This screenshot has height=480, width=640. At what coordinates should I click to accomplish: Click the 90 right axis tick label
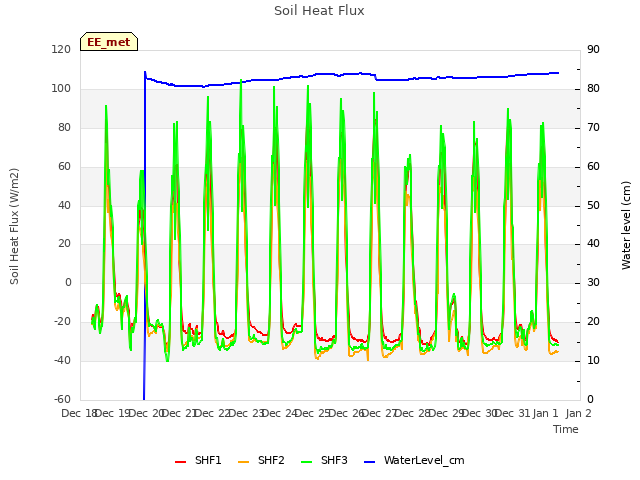coord(593,49)
